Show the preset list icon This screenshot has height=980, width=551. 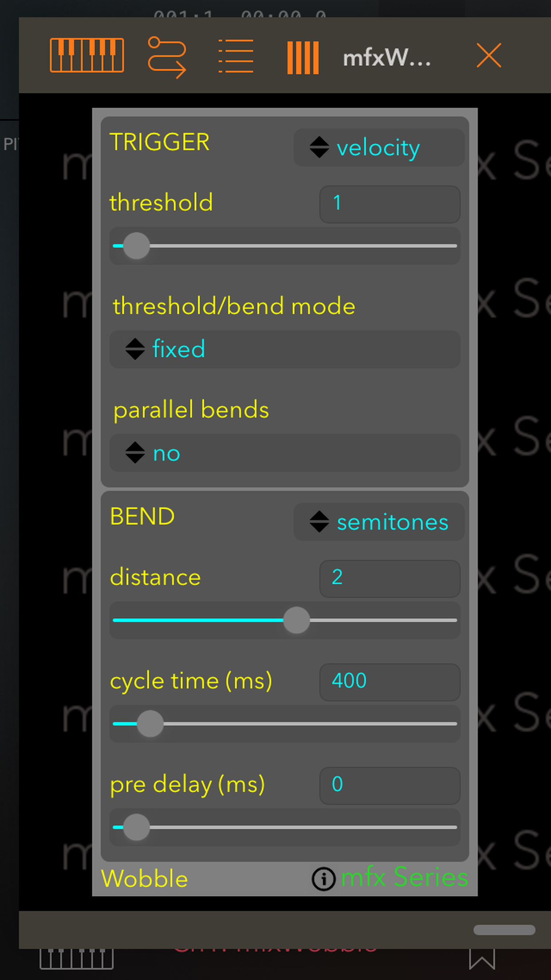[x=236, y=56]
